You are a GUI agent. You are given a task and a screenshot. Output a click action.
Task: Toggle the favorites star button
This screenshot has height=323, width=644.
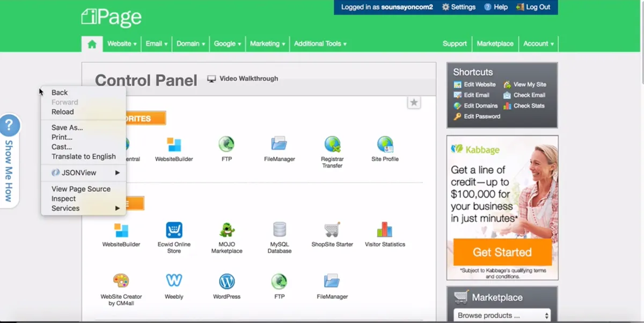(414, 102)
